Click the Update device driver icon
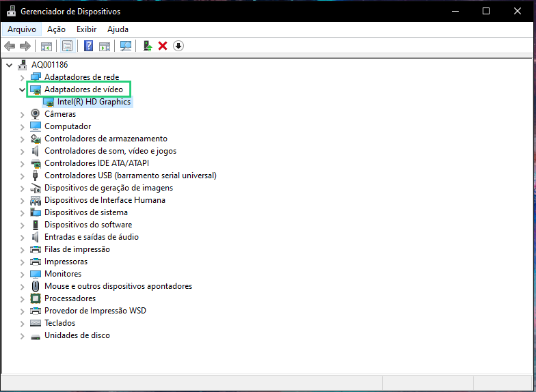 148,46
